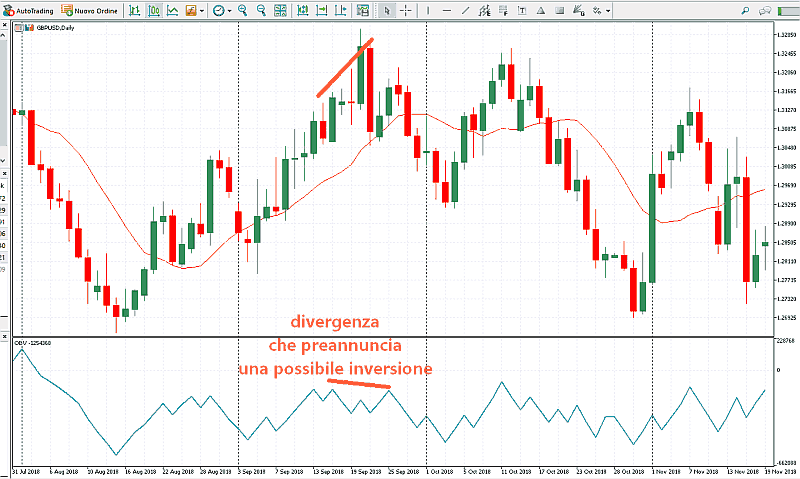This screenshot has width=800, height=479.
Task: Zoom out of the chart
Action: tap(261, 10)
